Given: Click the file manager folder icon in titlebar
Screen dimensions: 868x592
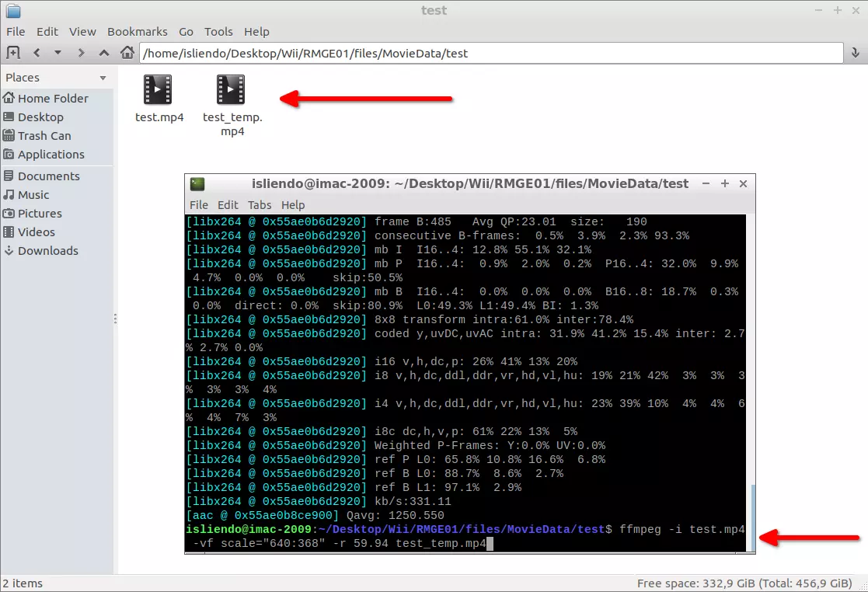Looking at the screenshot, I should point(13,11).
